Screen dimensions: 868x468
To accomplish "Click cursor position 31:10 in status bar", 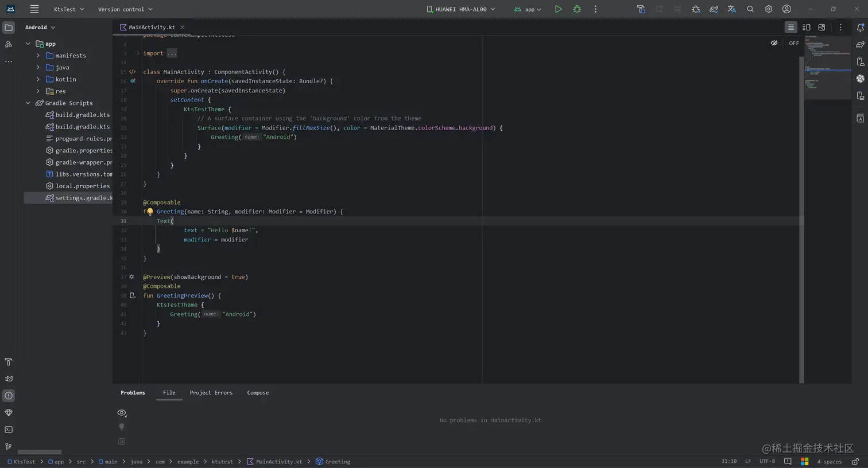I will coord(729,462).
